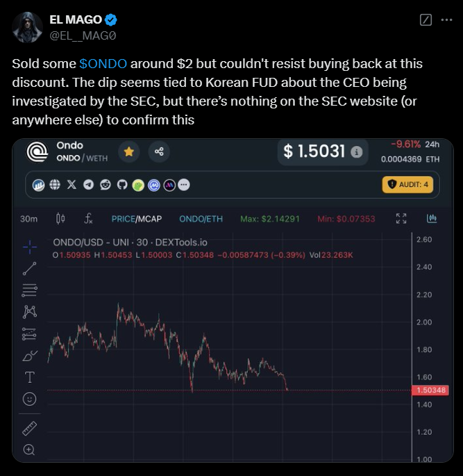Open the Reddit link icon
Screen dimensions: 463x476
click(x=106, y=185)
